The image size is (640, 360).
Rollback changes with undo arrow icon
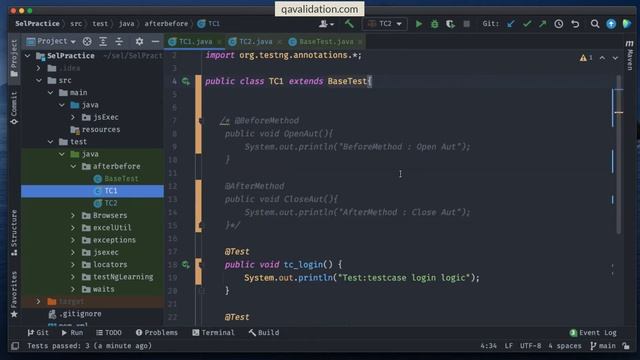(576, 24)
